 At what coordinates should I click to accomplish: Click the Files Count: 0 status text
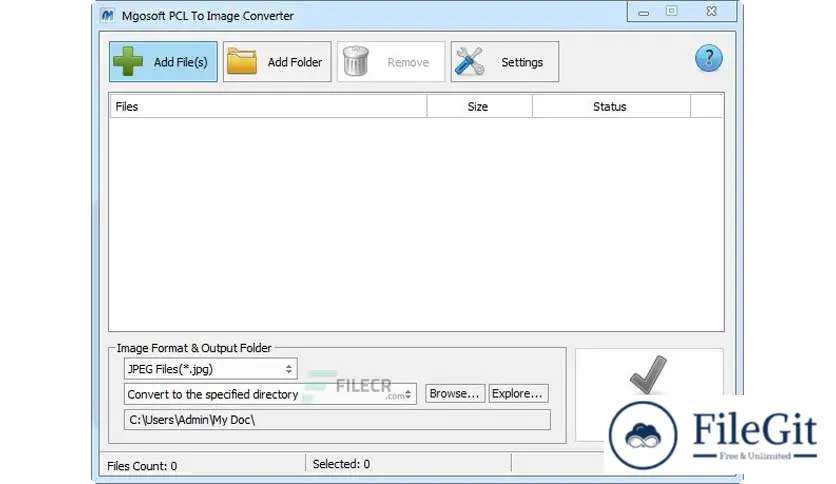pos(142,466)
